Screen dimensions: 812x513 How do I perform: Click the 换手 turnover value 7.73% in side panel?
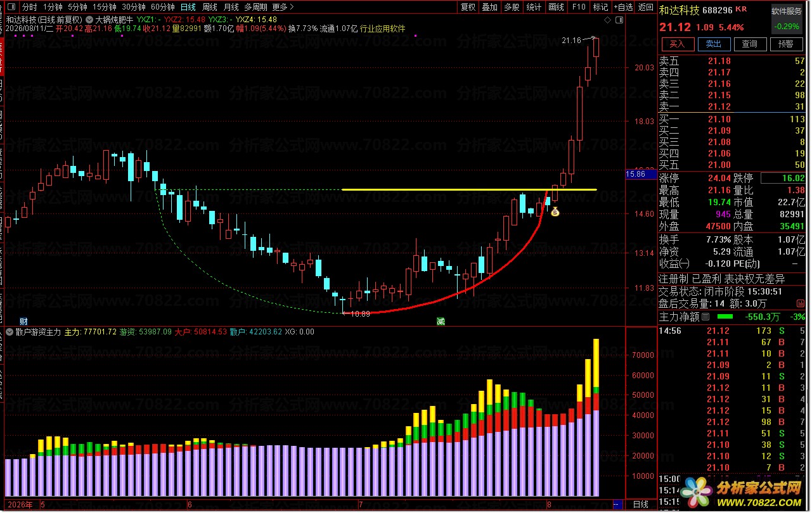tap(718, 239)
